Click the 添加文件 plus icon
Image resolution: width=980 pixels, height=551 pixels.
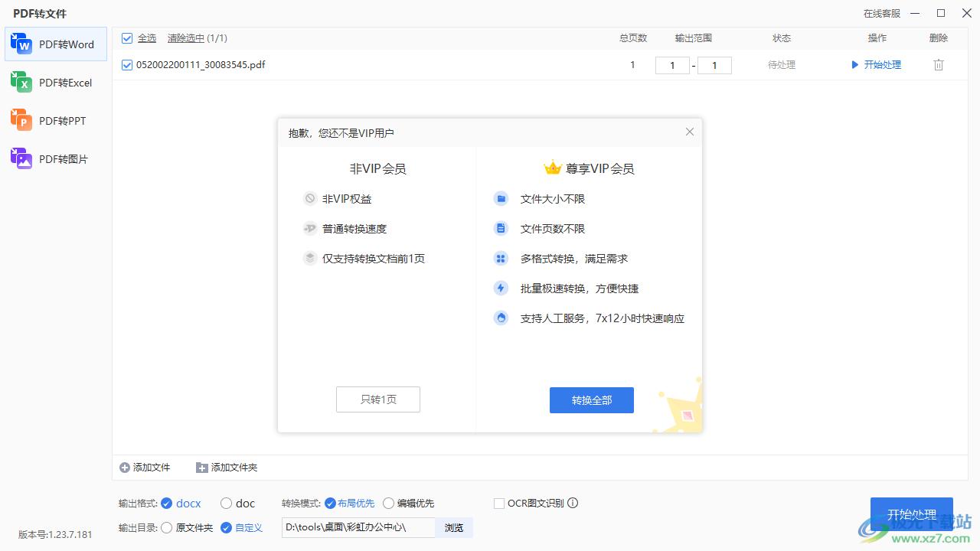[125, 468]
